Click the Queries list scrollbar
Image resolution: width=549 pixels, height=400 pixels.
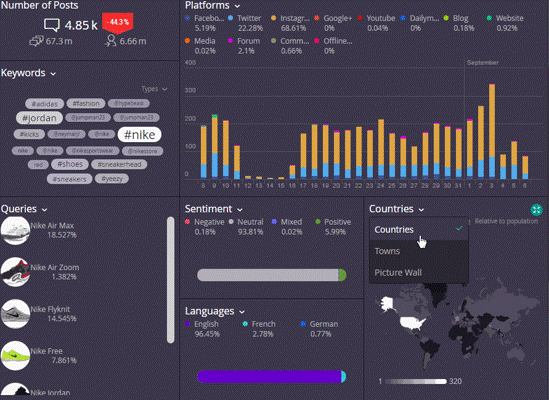(x=171, y=280)
